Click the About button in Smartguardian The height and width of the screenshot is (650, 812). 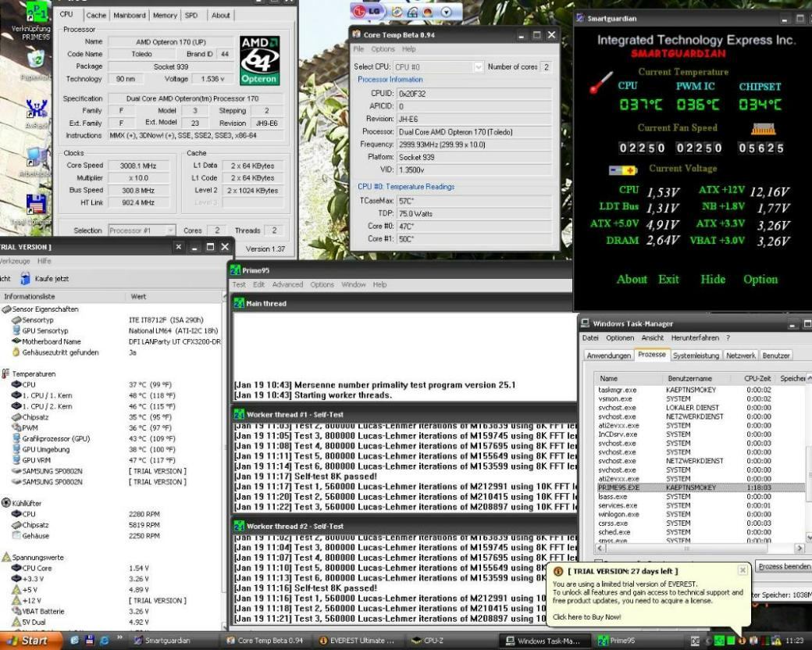point(632,280)
